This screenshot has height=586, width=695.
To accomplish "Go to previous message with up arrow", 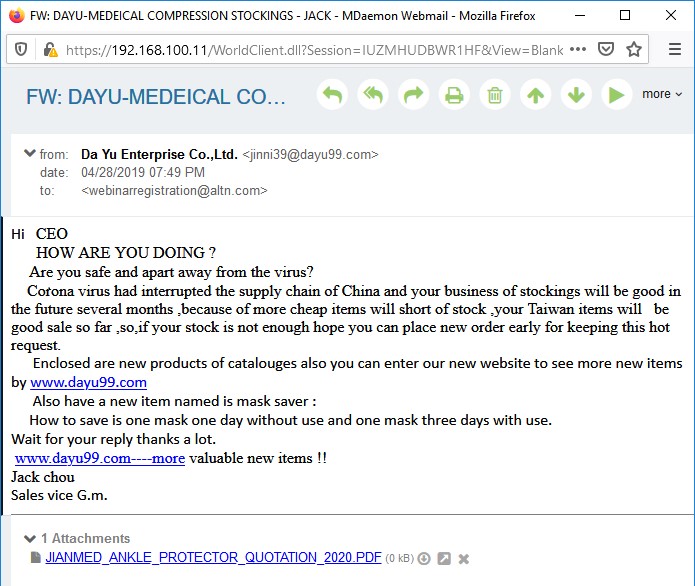I will coord(535,94).
